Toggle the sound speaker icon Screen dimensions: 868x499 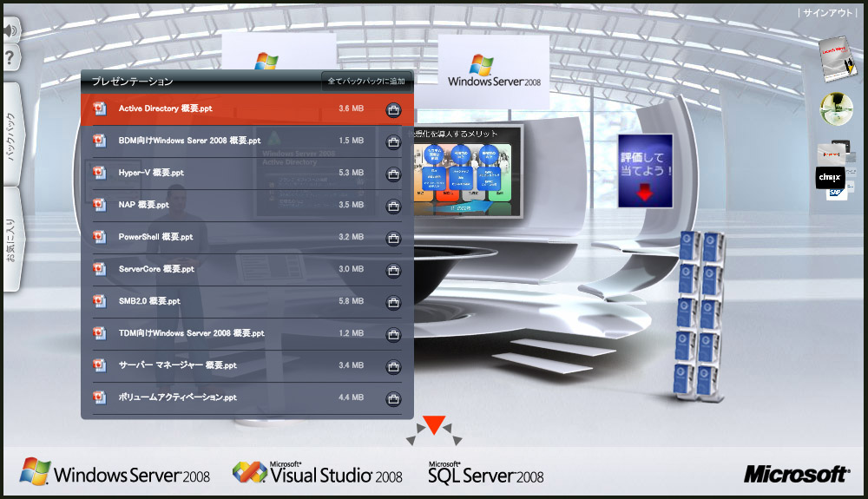click(x=11, y=30)
